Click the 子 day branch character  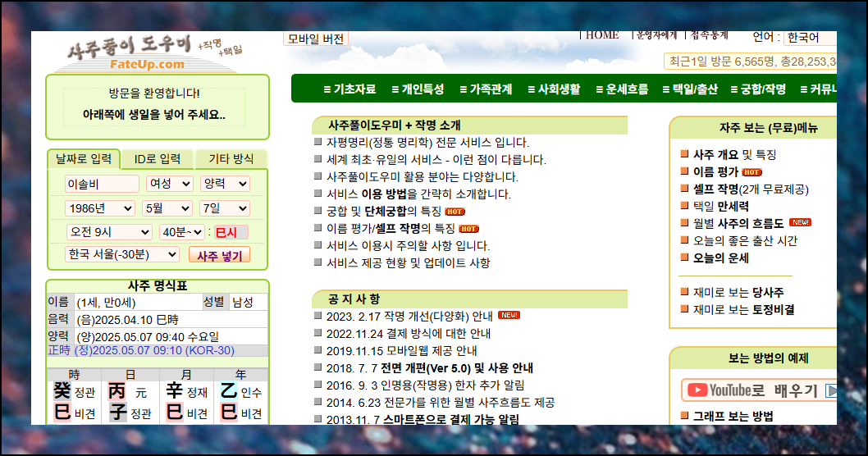pyautogui.click(x=118, y=413)
